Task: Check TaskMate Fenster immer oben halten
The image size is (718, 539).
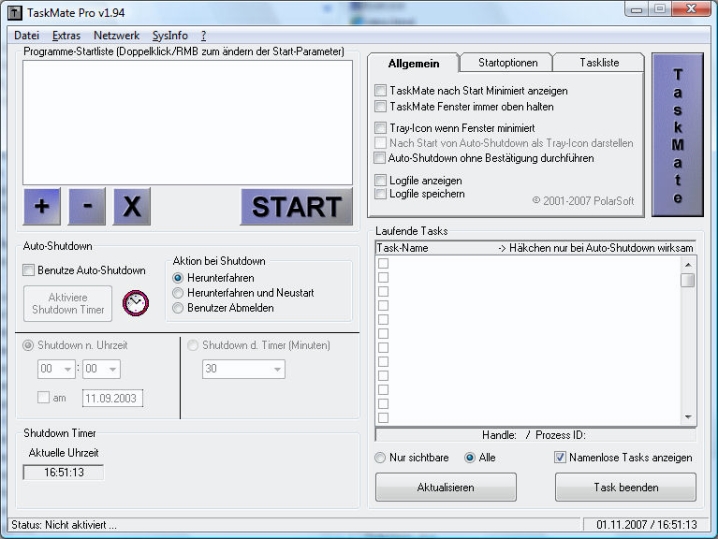Action: (380, 106)
